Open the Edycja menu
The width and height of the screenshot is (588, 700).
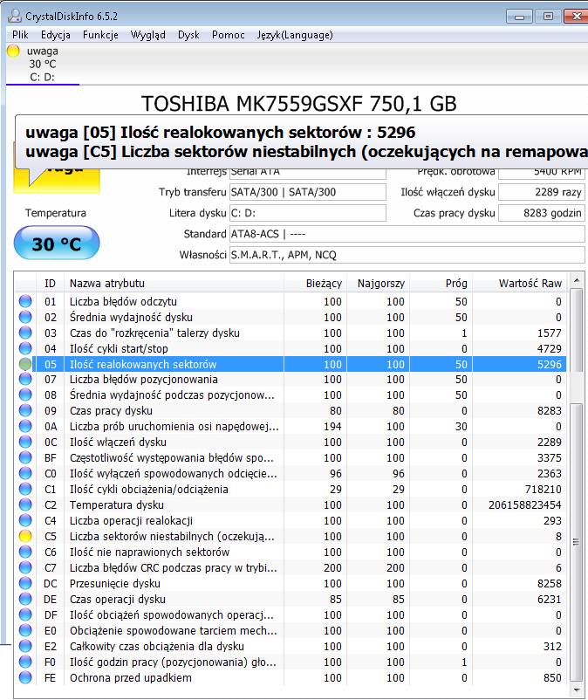pos(55,35)
